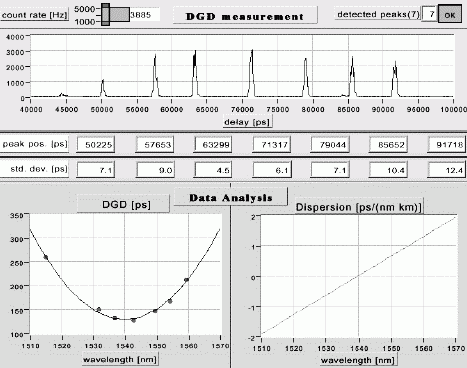Select the peak position field 85652
The image size is (467, 368).
pyautogui.click(x=388, y=145)
